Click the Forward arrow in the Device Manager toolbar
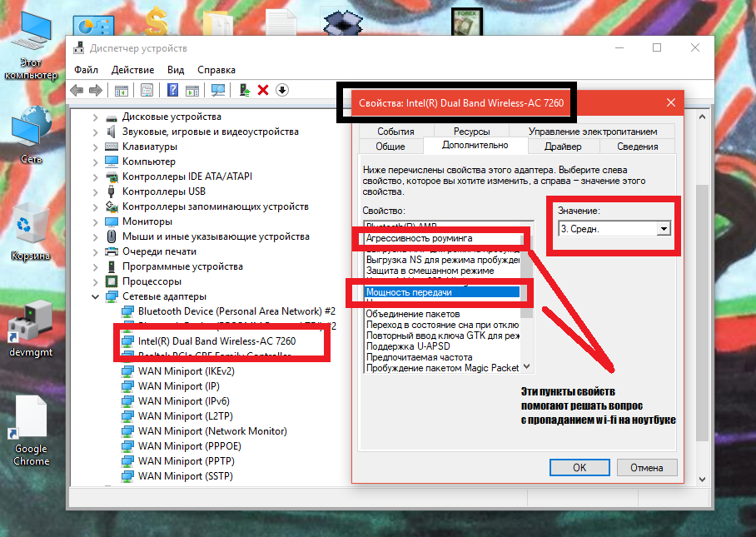Image resolution: width=756 pixels, height=537 pixels. pos(96,90)
